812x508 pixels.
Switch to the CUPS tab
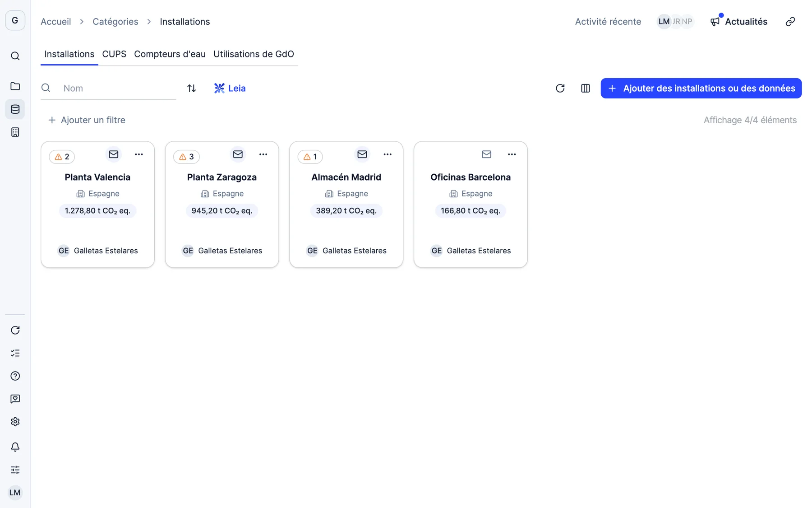click(x=114, y=54)
